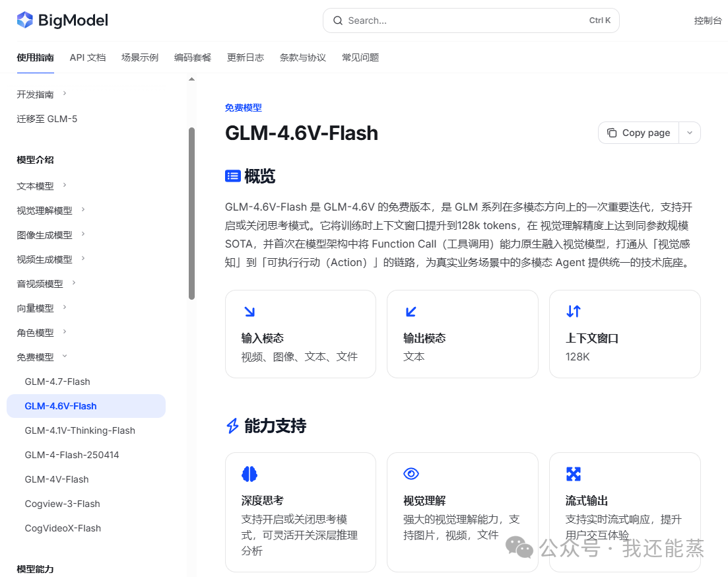The width and height of the screenshot is (728, 577).
Task: Click the deep thinking brain icon
Action: [249, 473]
